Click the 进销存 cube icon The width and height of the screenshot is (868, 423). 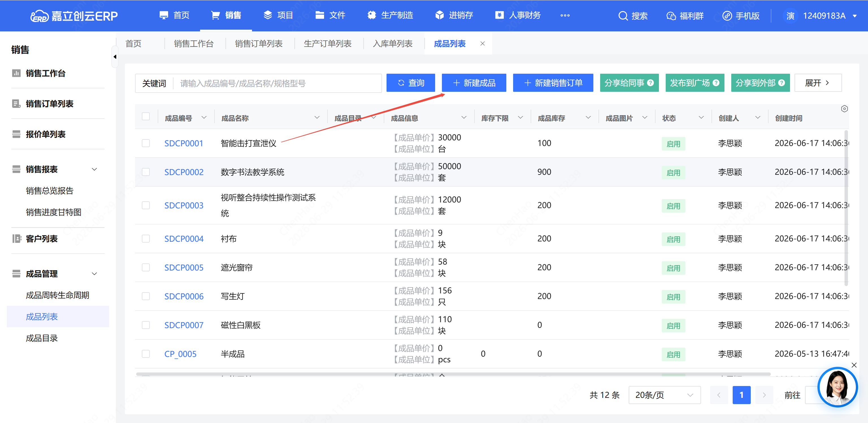click(x=439, y=15)
